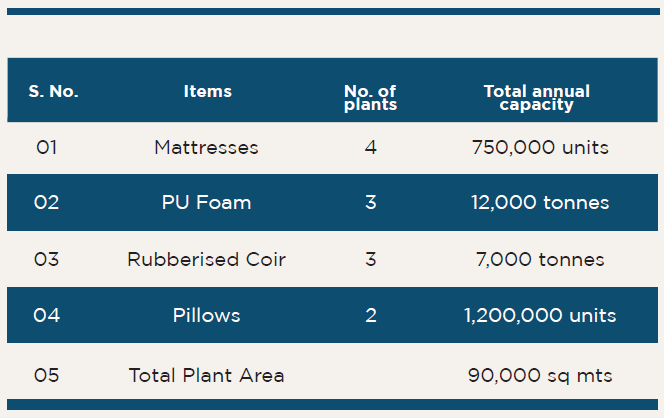Click serial number 01
Image resolution: width=664 pixels, height=418 pixels.
[x=47, y=148]
